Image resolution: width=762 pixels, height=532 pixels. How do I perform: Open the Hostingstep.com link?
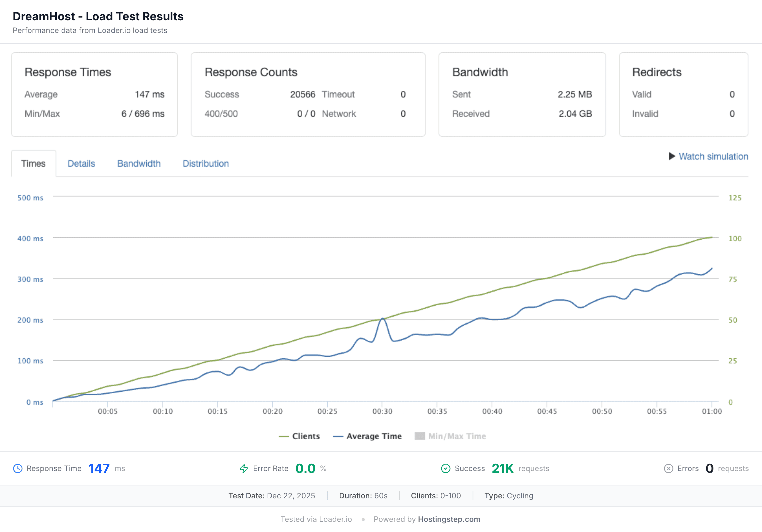pyautogui.click(x=449, y=519)
